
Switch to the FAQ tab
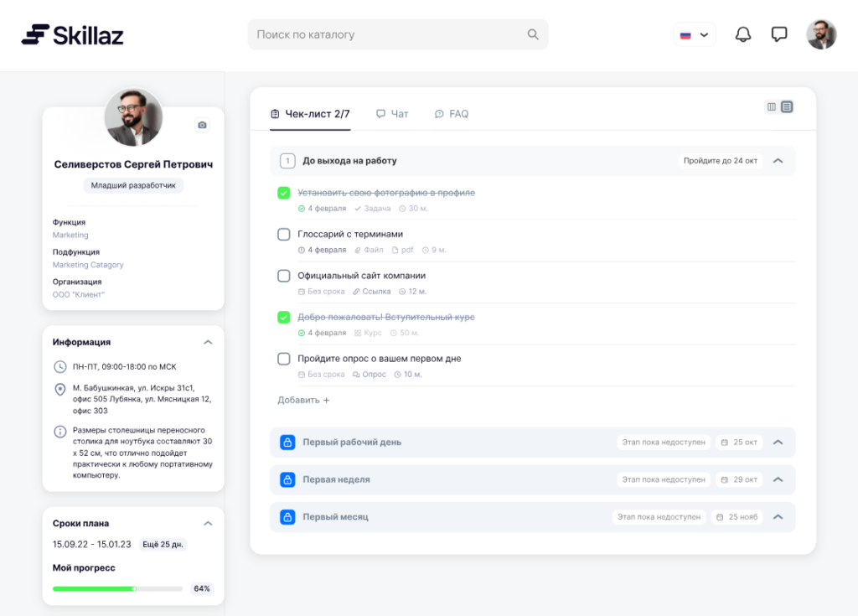pyautogui.click(x=452, y=114)
